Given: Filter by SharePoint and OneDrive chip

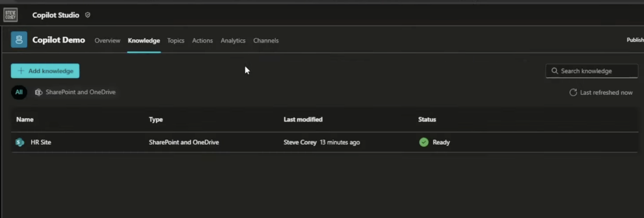Looking at the screenshot, I should [x=75, y=92].
